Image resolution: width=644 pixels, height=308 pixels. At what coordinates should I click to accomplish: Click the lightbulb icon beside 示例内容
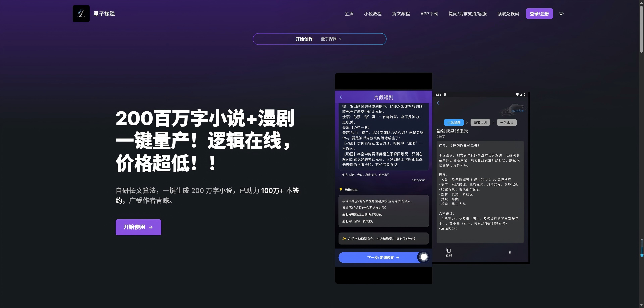point(341,190)
